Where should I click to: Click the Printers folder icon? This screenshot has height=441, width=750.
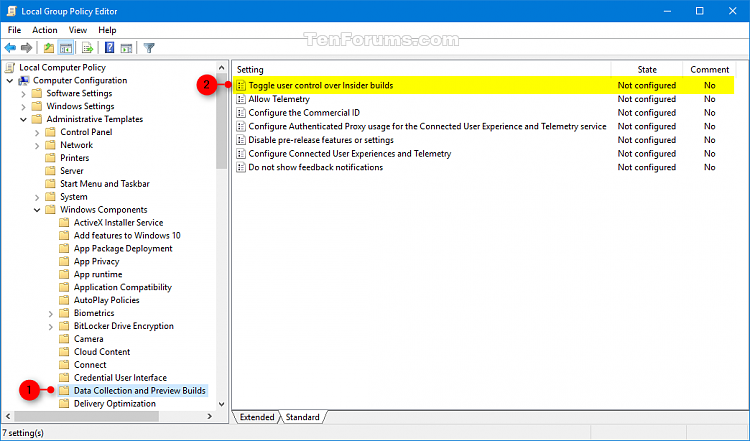click(50, 158)
